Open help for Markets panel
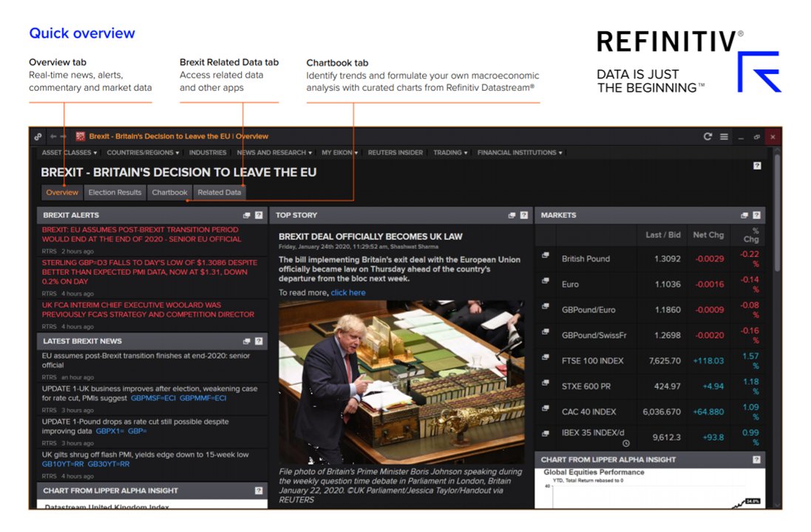The height and width of the screenshot is (532, 811). (757, 215)
